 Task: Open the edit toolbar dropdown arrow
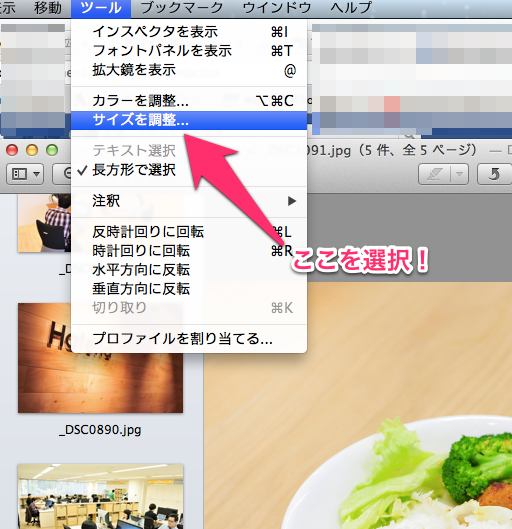coord(459,174)
